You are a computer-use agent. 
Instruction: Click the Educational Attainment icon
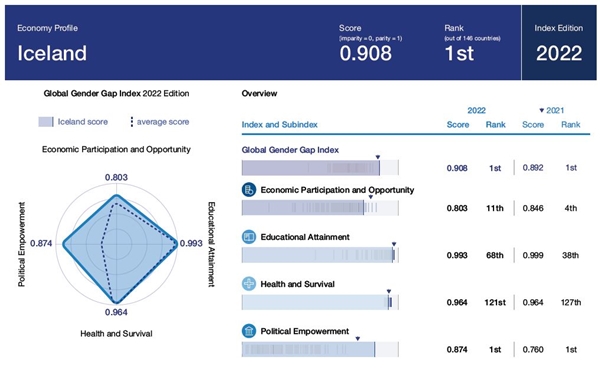pos(249,237)
